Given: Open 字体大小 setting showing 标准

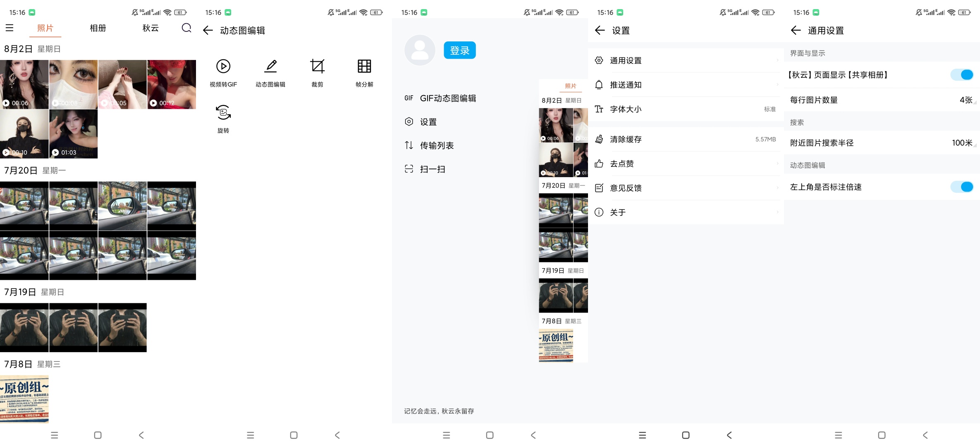Looking at the screenshot, I should (686, 109).
